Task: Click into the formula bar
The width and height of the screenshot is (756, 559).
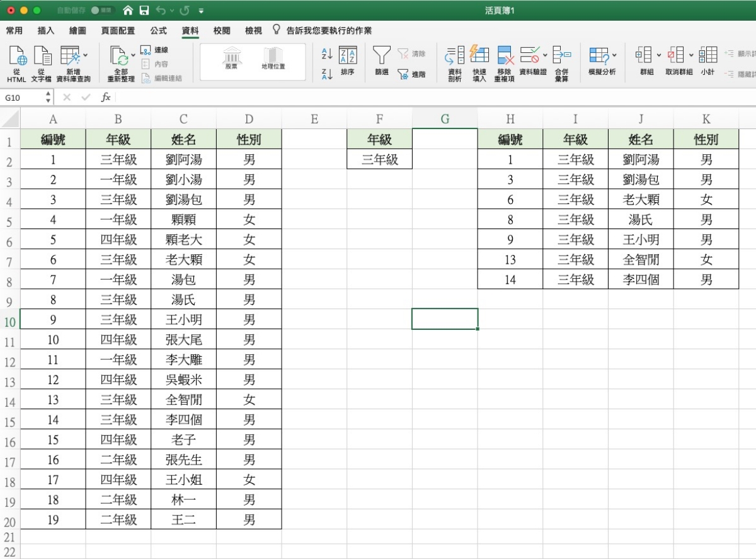Action: pyautogui.click(x=435, y=98)
